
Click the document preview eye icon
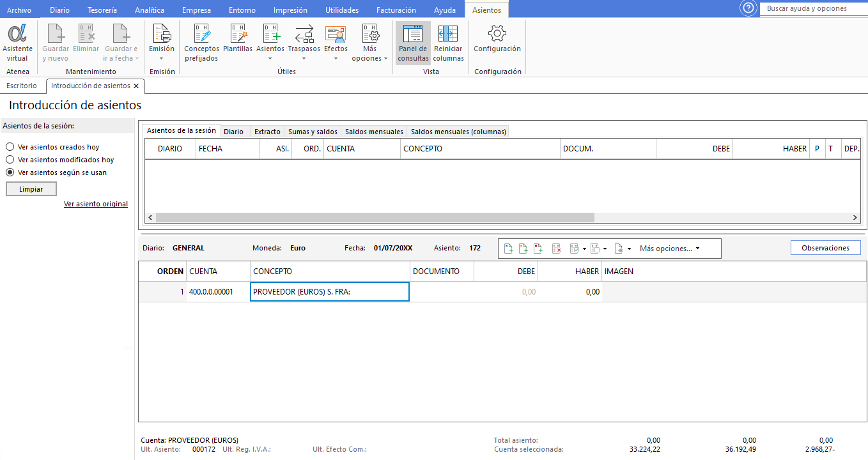coord(618,249)
